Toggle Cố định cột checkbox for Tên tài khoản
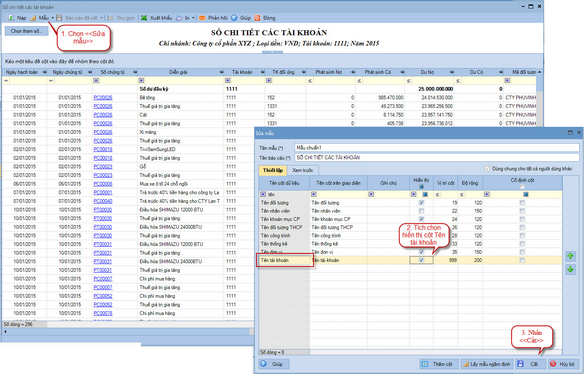The height and width of the screenshot is (374, 584). tap(522, 260)
